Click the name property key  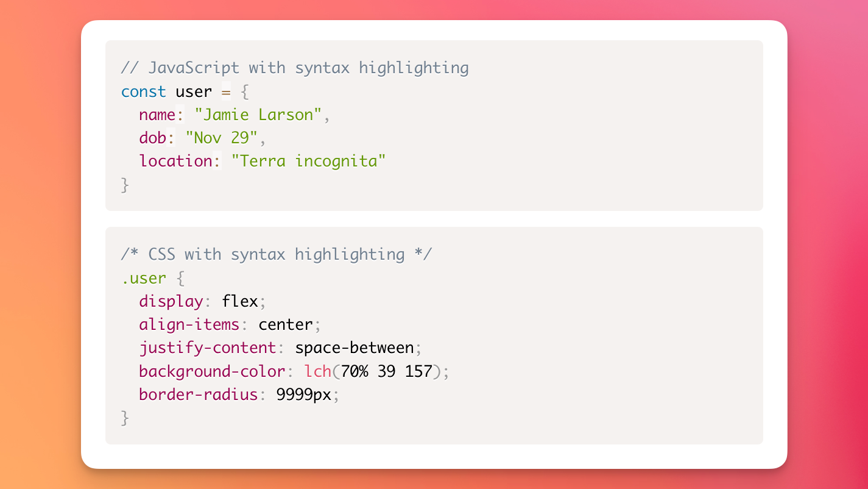click(x=157, y=115)
